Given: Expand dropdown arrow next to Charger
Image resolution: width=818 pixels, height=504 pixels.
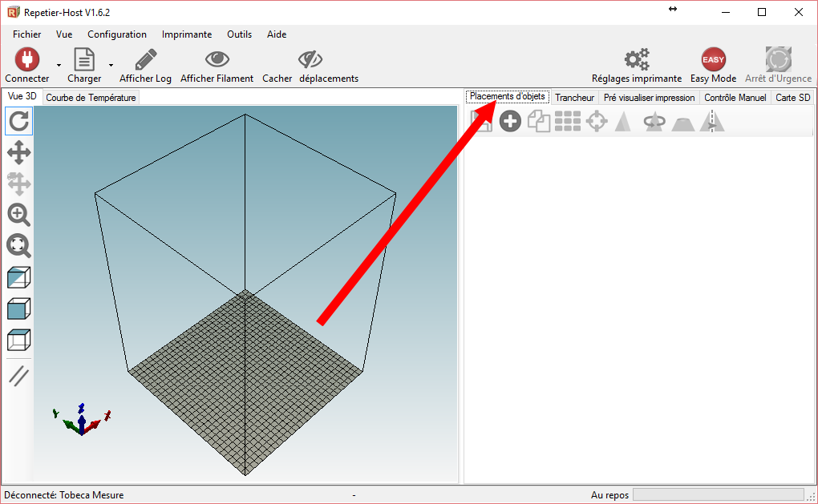Looking at the screenshot, I should [x=111, y=66].
